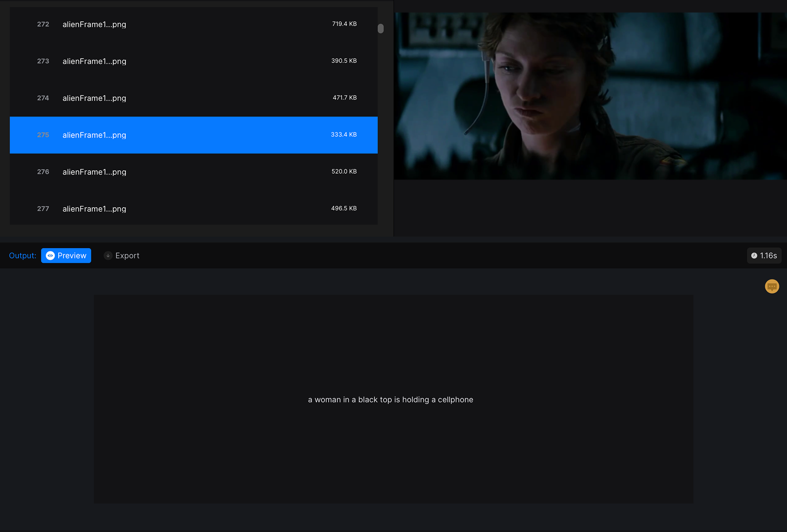Click the 719.4 KB file size

coord(344,24)
